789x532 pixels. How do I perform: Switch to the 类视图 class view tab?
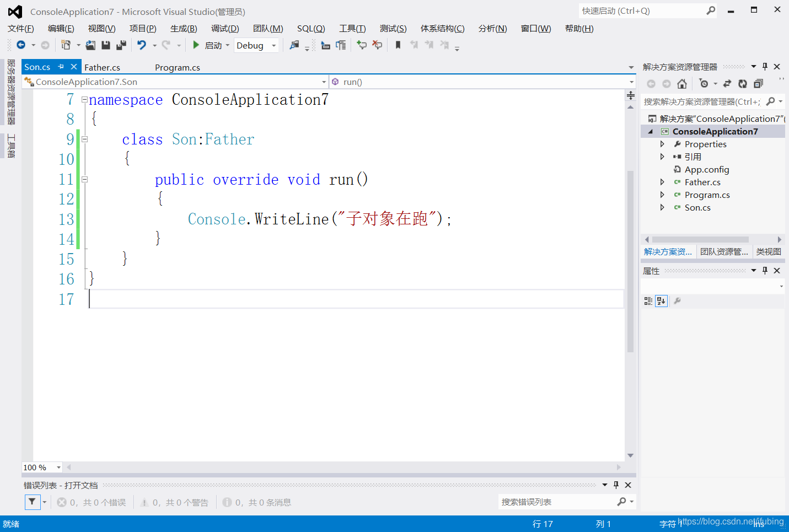pyautogui.click(x=769, y=252)
